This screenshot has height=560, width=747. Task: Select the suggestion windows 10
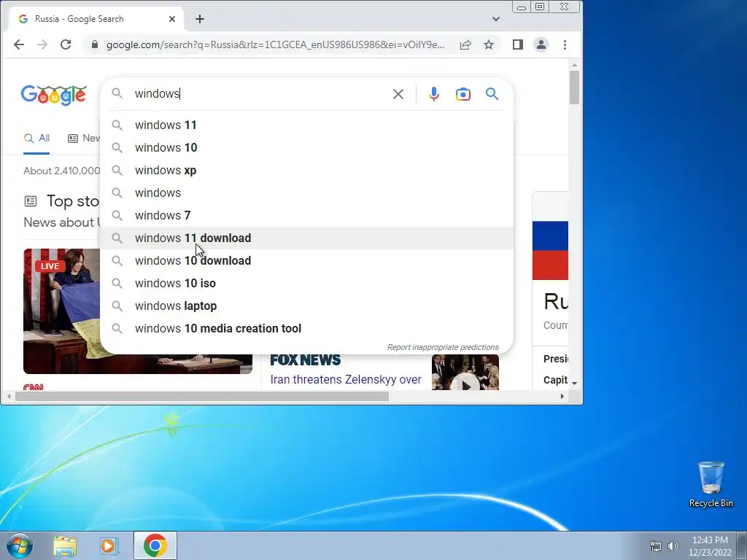point(307,147)
